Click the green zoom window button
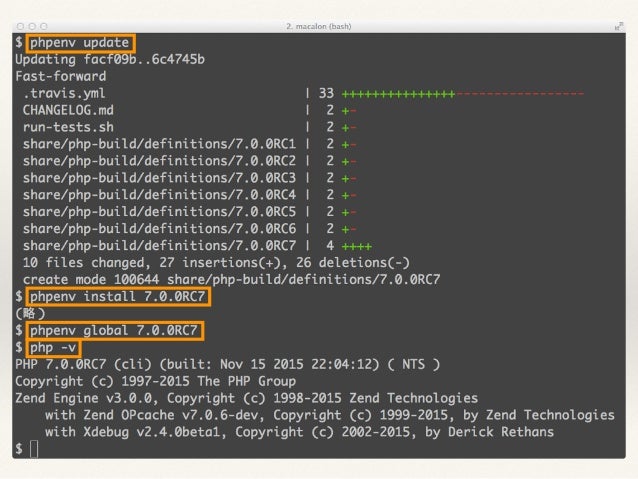 tap(44, 26)
